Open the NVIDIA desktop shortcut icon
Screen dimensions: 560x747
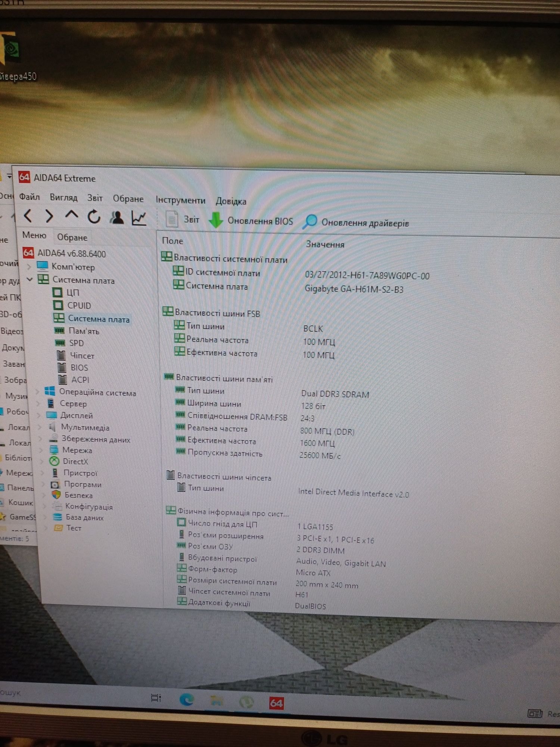pyautogui.click(x=10, y=49)
